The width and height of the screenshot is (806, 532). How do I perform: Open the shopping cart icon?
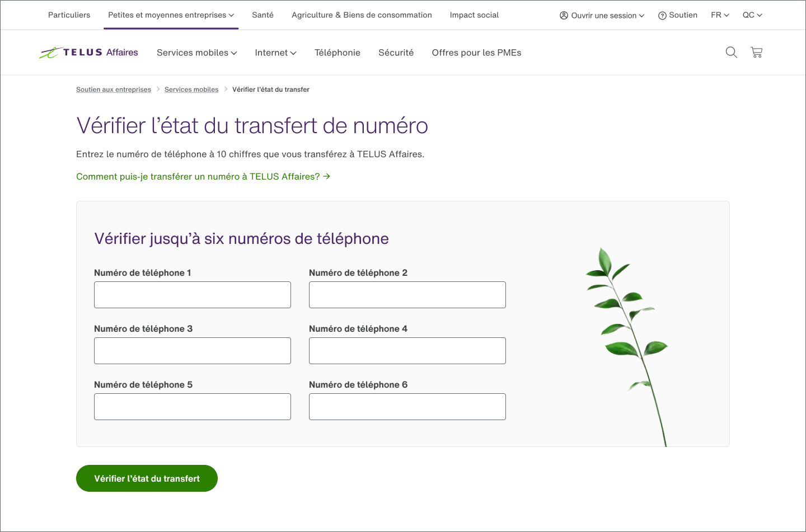[756, 52]
